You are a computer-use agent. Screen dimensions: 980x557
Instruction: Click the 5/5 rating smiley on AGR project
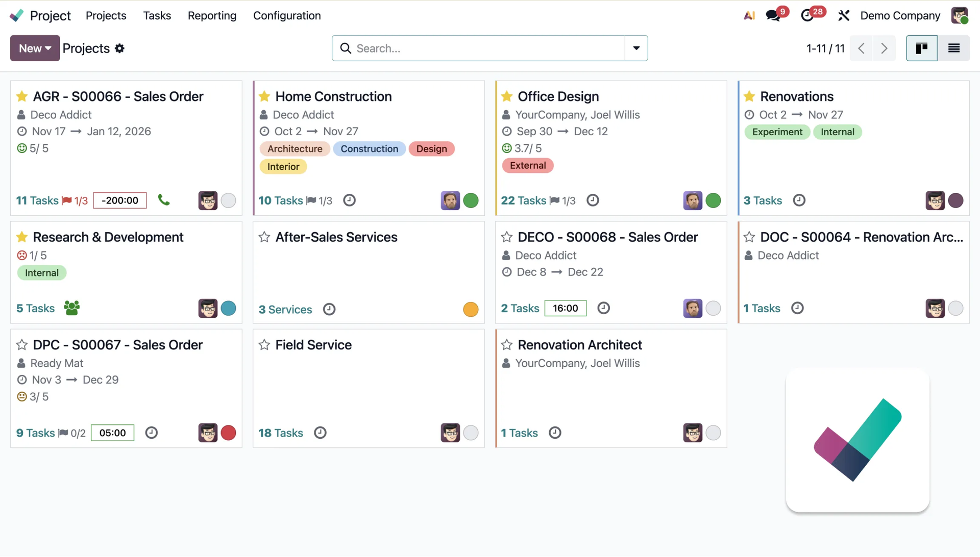click(22, 148)
